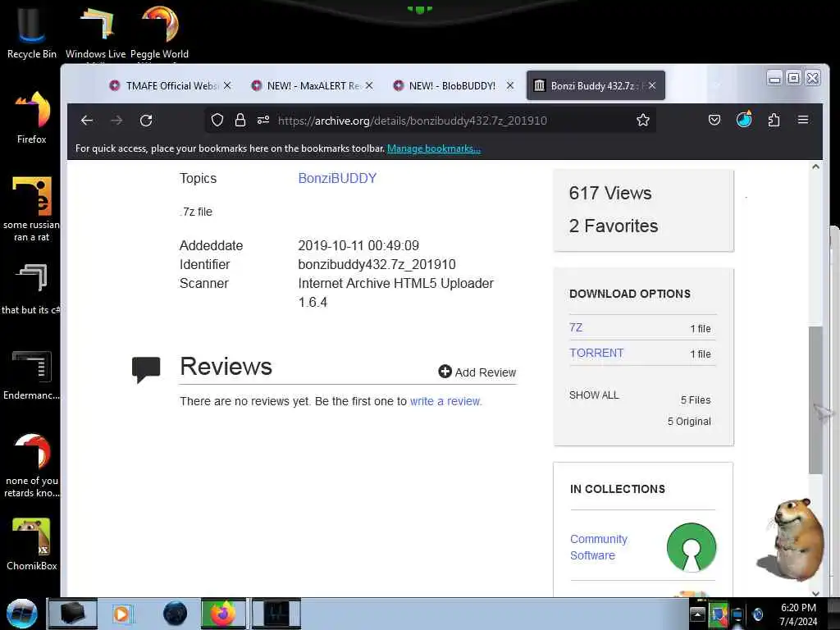Close the BlobBUDDY! tab
The width and height of the screenshot is (840, 630).
click(510, 85)
